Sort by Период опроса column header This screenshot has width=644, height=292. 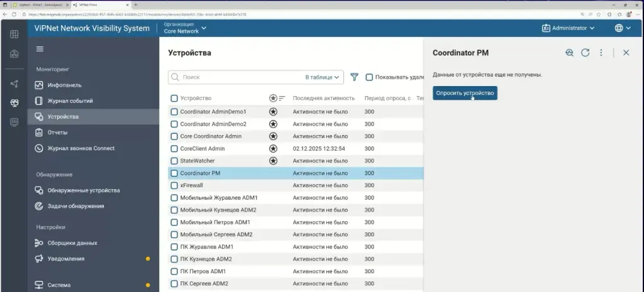(387, 99)
